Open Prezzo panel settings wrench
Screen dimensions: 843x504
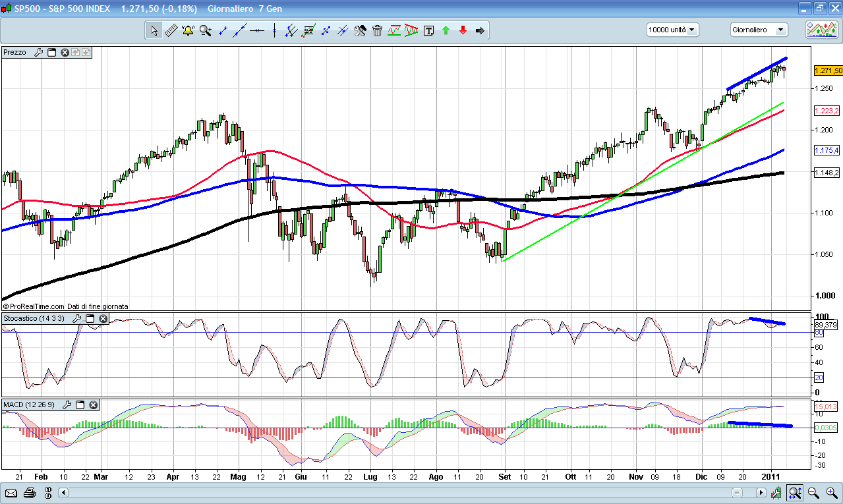(x=38, y=52)
